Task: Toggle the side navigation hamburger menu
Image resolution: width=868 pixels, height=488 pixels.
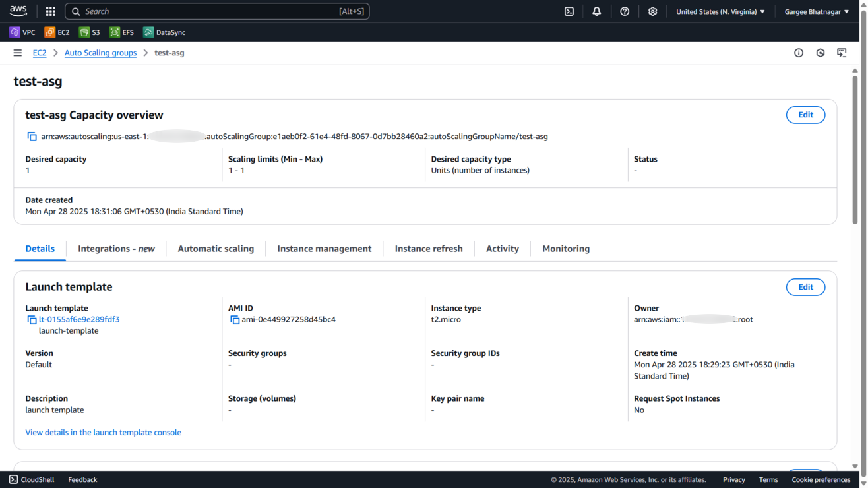Action: [18, 53]
